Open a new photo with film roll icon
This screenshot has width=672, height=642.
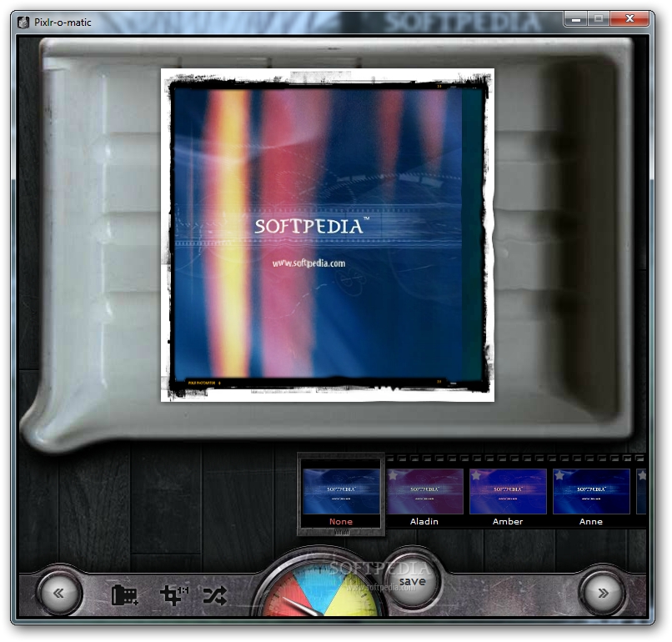coord(124,595)
